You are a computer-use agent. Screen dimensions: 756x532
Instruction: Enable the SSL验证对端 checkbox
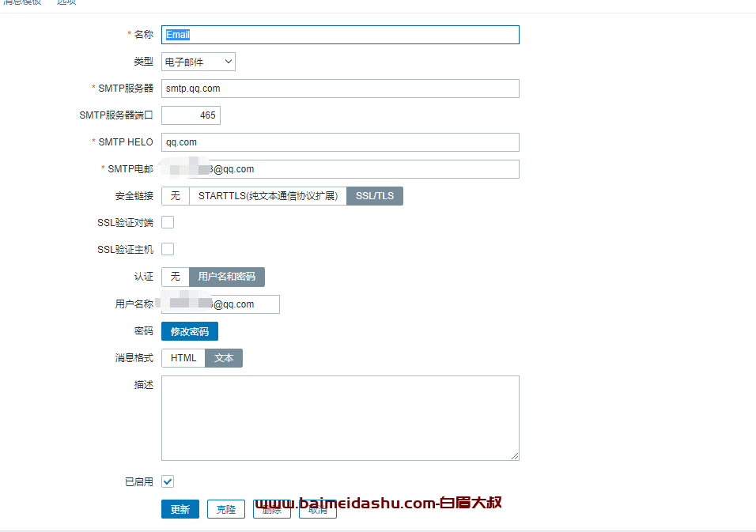click(x=168, y=223)
